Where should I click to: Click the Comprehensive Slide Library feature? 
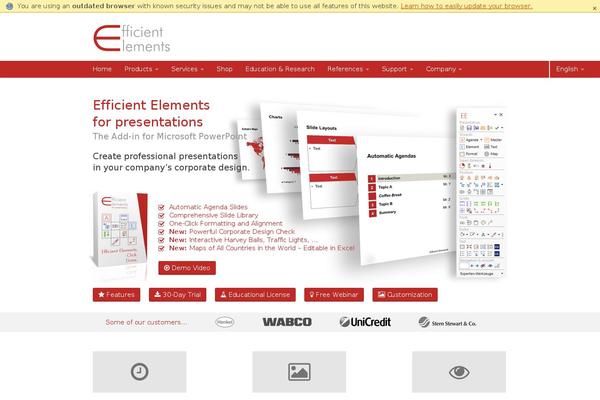pos(214,215)
